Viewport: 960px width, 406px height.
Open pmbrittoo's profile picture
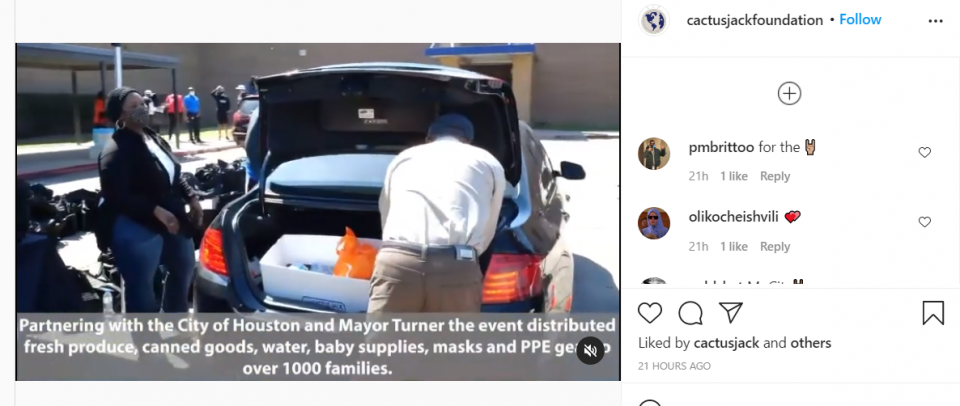(x=654, y=153)
